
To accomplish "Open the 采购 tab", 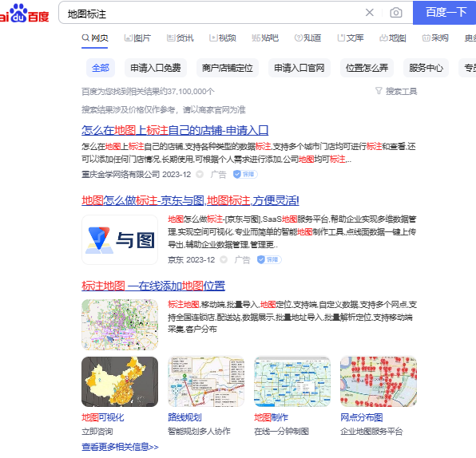I will click(435, 38).
